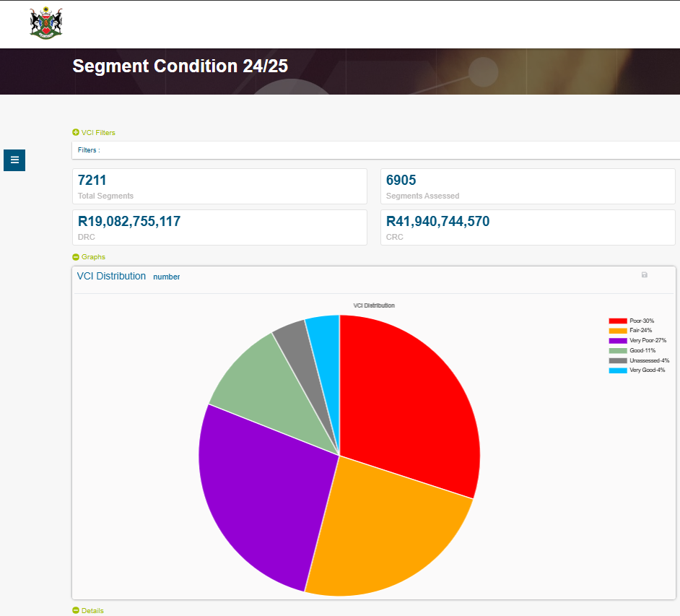
Task: Click the green plus icon beside VCI Filters
Action: pyautogui.click(x=76, y=133)
